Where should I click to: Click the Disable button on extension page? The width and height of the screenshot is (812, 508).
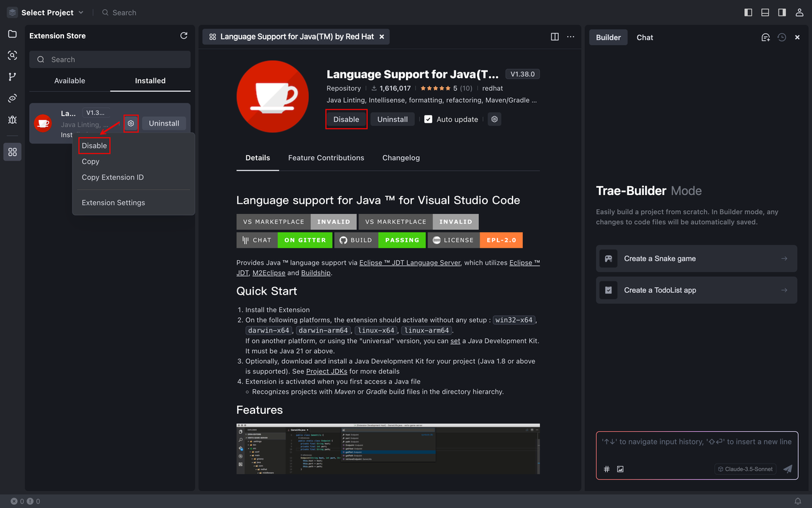pyautogui.click(x=346, y=119)
